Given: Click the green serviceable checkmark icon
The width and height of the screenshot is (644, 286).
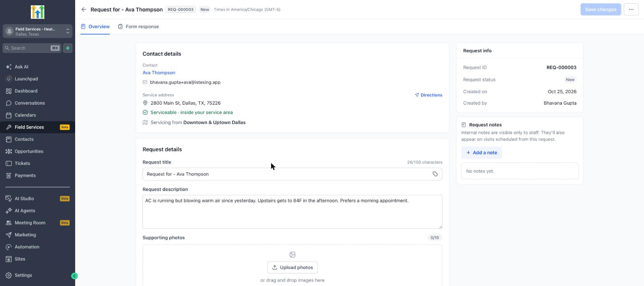Looking at the screenshot, I should click(x=145, y=112).
